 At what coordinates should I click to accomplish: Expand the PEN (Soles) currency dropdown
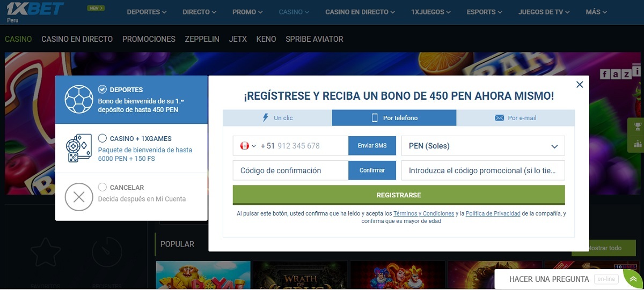(554, 146)
